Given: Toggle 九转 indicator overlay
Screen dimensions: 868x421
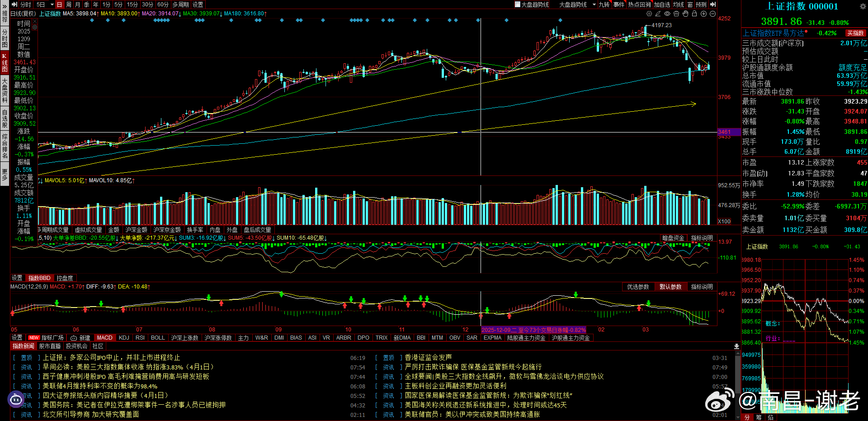Looking at the screenshot, I should pos(604,5).
